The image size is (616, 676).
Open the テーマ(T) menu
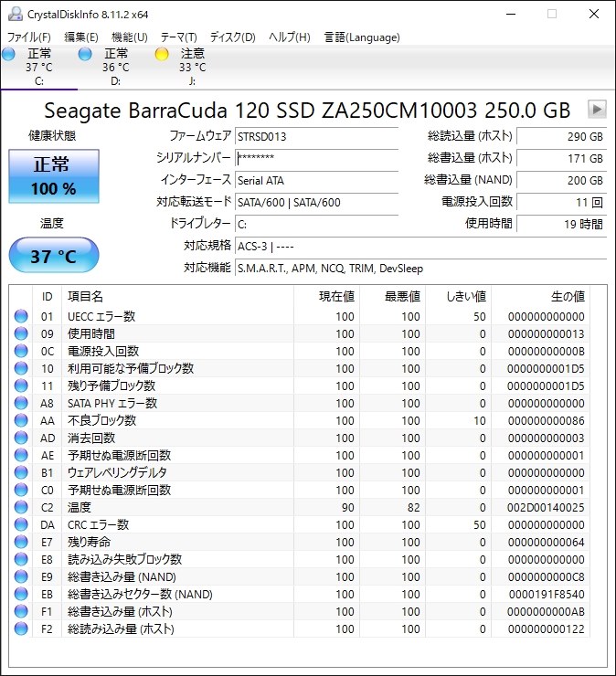(178, 37)
